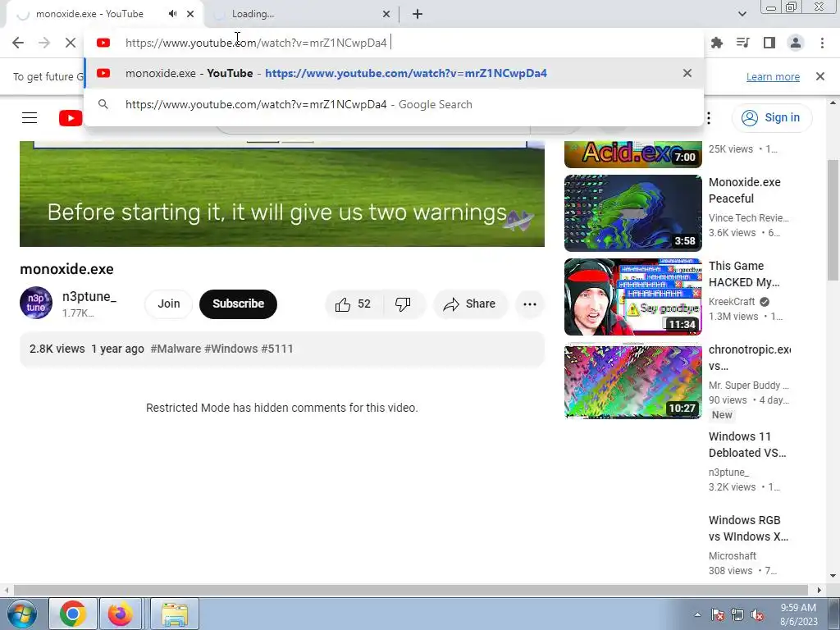Click the Chrome taskbar icon
This screenshot has width=840, height=630.
click(x=73, y=614)
